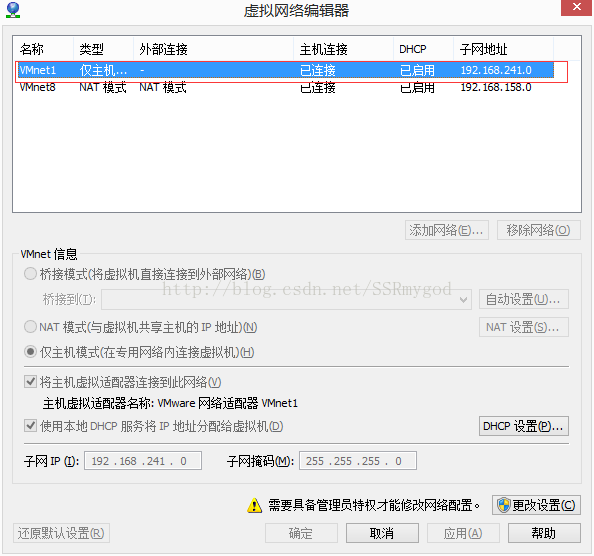Click 还原默认设置(R) button

pyautogui.click(x=61, y=533)
